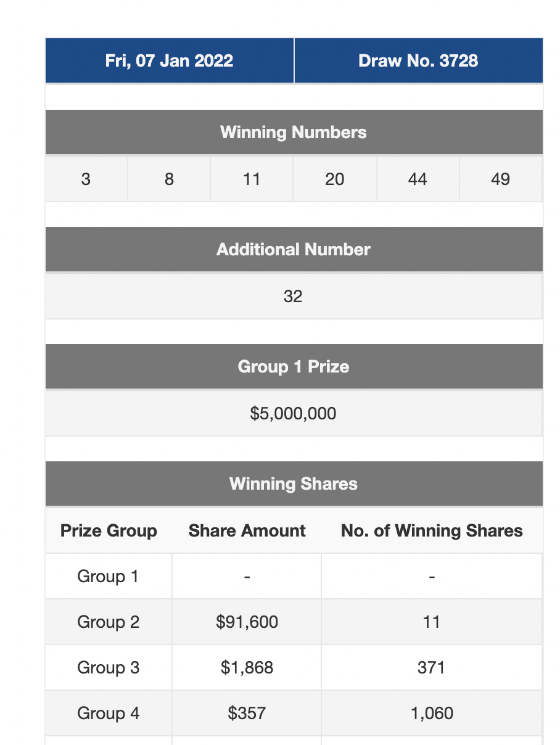Select the Group 1 Prize heading

[294, 366]
